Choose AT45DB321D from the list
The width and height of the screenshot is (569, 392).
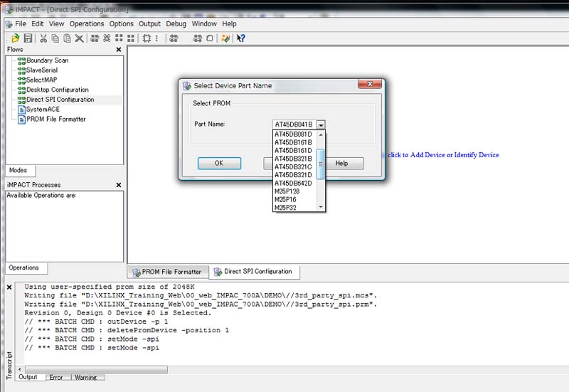point(293,175)
